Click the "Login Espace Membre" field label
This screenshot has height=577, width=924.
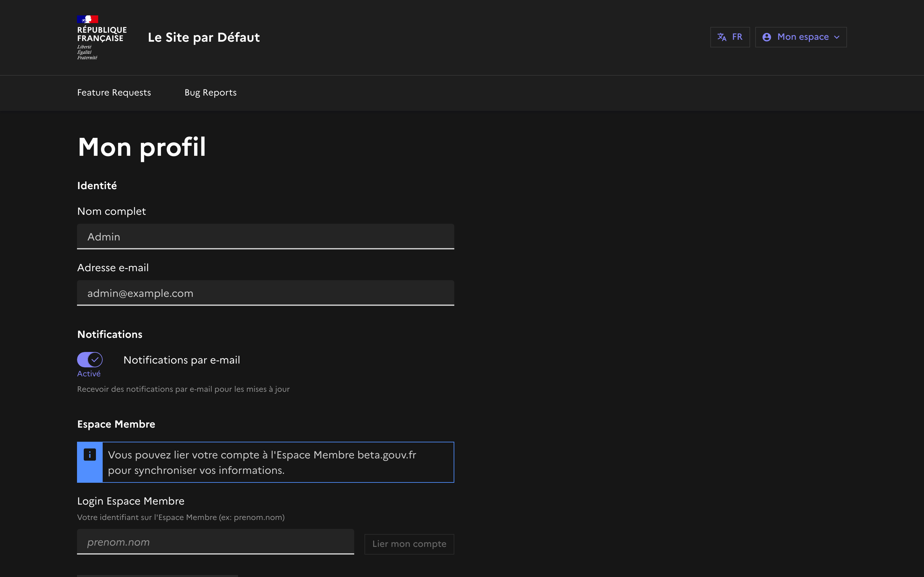coord(131,501)
